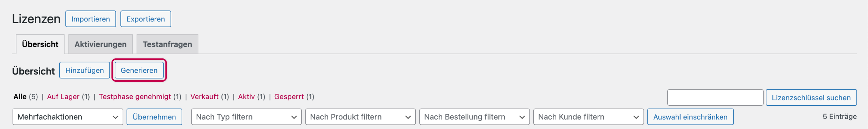Viewport: 868px width, 129px height.
Task: Show Gesperrt licenses
Action: pos(289,97)
